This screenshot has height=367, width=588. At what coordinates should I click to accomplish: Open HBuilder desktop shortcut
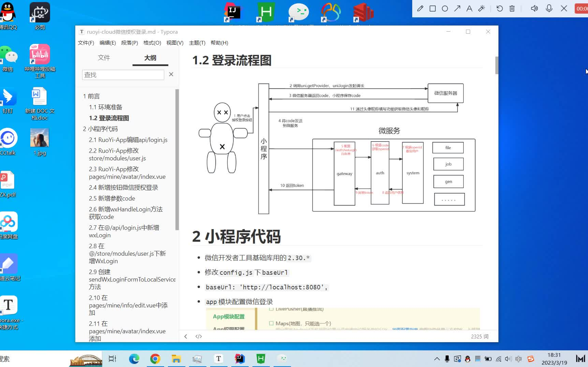click(x=266, y=13)
